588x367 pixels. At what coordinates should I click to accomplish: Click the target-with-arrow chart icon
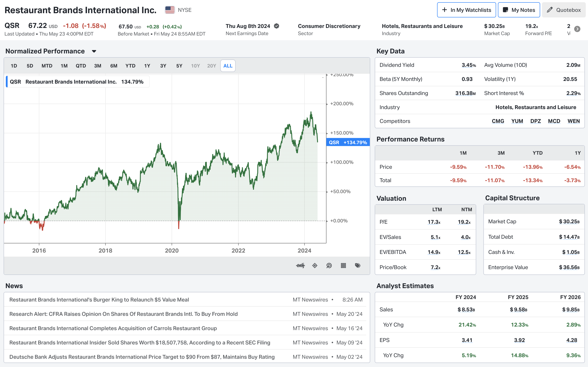click(x=329, y=265)
